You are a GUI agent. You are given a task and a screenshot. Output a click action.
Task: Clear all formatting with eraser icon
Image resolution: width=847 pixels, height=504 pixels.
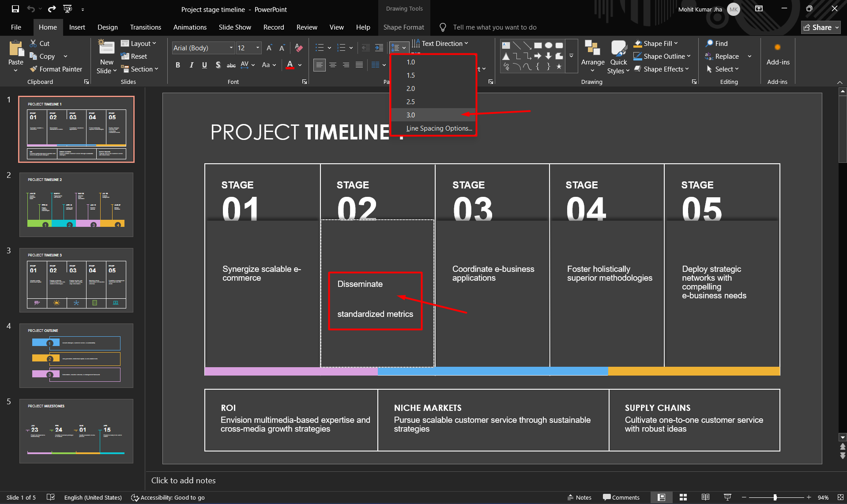[299, 48]
